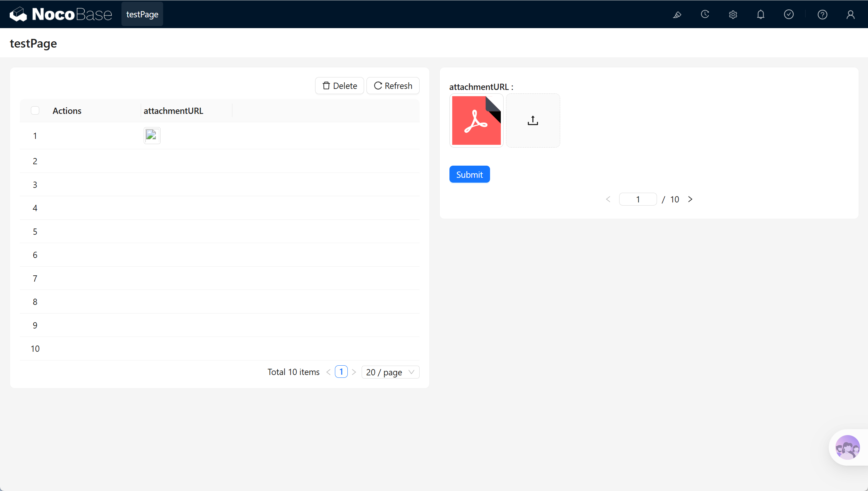Open settings gear in top bar
This screenshot has width=868, height=491.
[733, 15]
